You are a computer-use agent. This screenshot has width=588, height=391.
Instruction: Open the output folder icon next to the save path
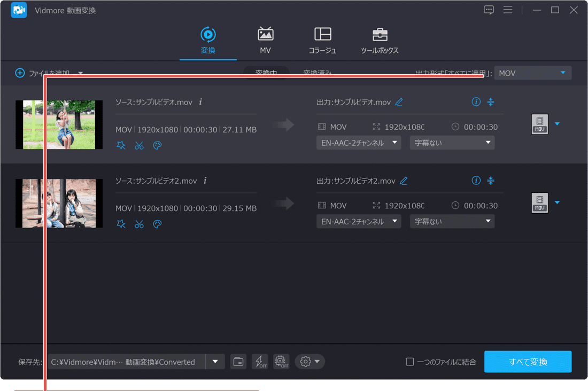point(238,362)
